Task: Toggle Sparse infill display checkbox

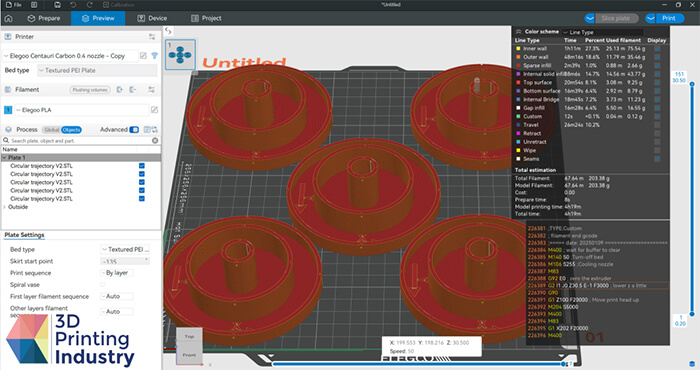Action: [x=657, y=65]
